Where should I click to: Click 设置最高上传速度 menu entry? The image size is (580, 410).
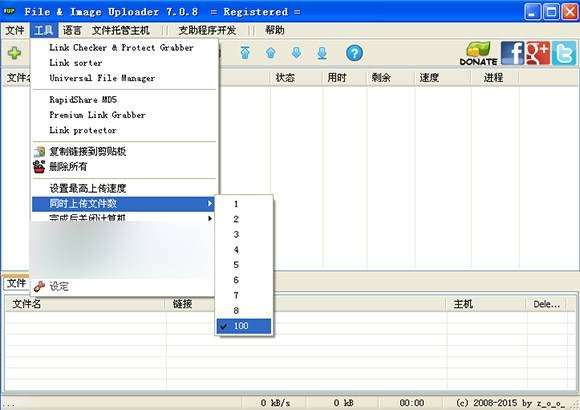tap(88, 188)
